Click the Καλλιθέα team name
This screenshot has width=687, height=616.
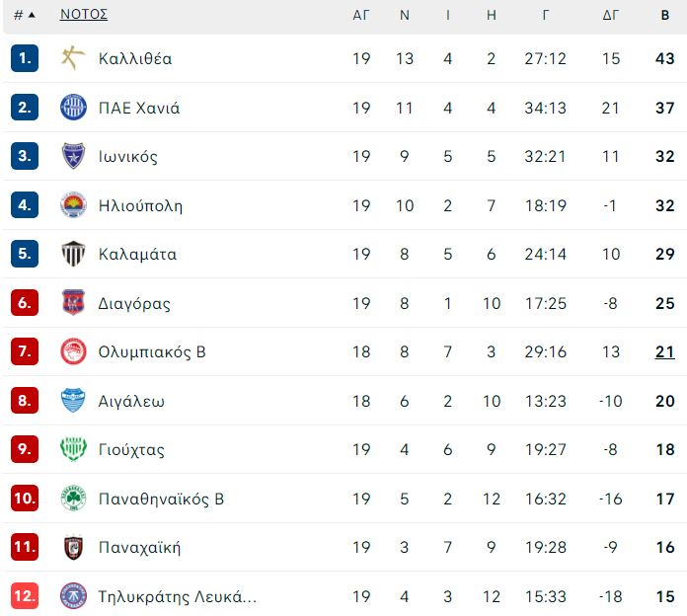tap(135, 58)
